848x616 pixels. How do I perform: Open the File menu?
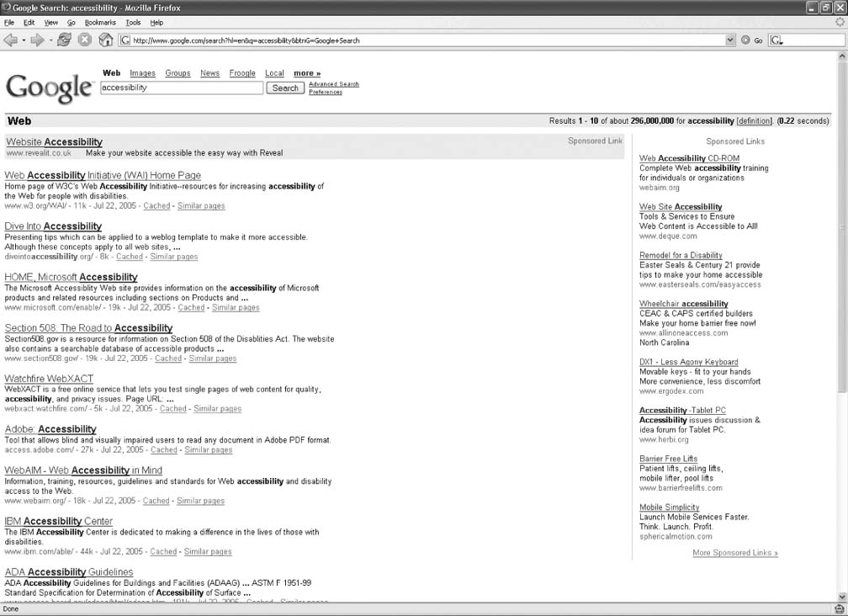9,23
